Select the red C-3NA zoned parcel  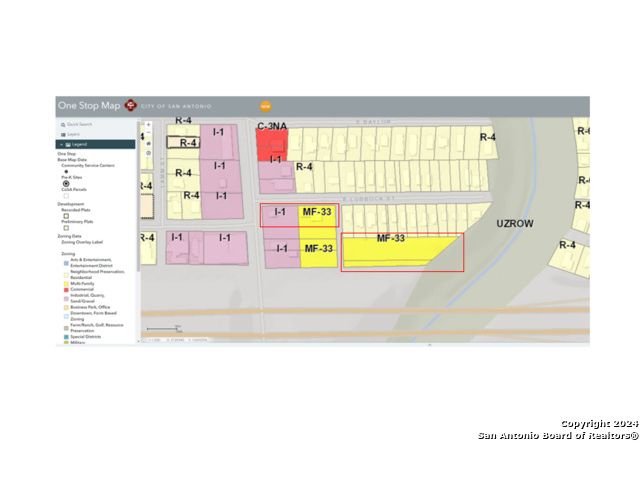(x=272, y=145)
